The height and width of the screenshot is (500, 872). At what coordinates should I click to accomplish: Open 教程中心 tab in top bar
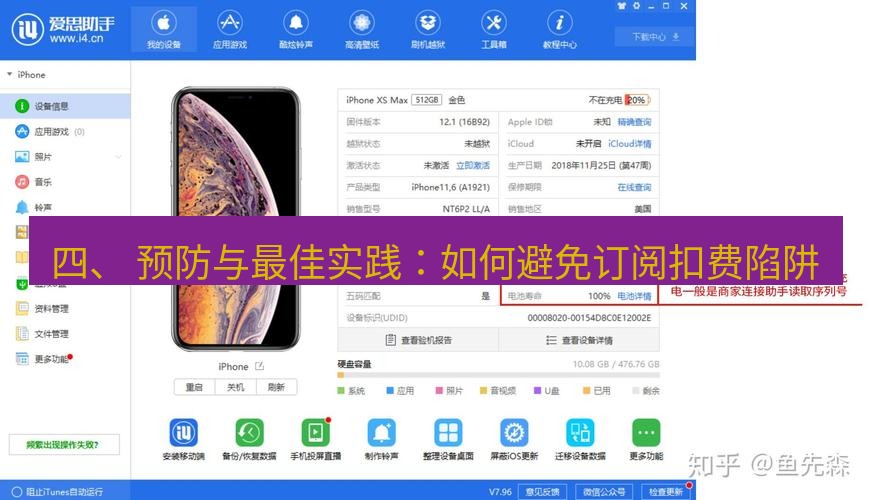559,29
